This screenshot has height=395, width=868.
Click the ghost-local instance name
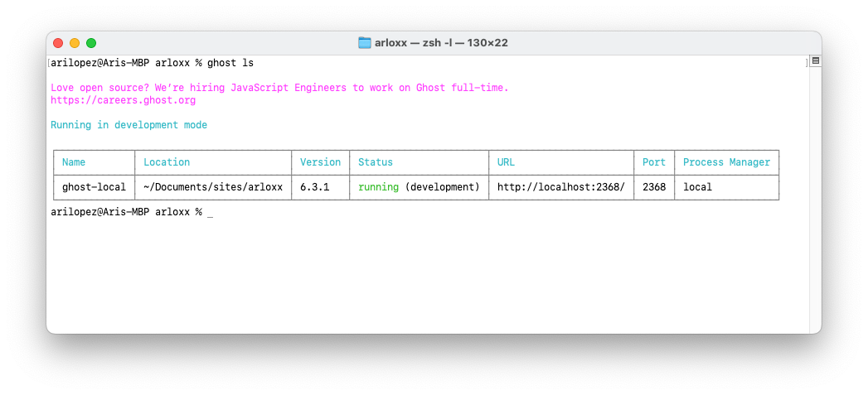pos(94,187)
